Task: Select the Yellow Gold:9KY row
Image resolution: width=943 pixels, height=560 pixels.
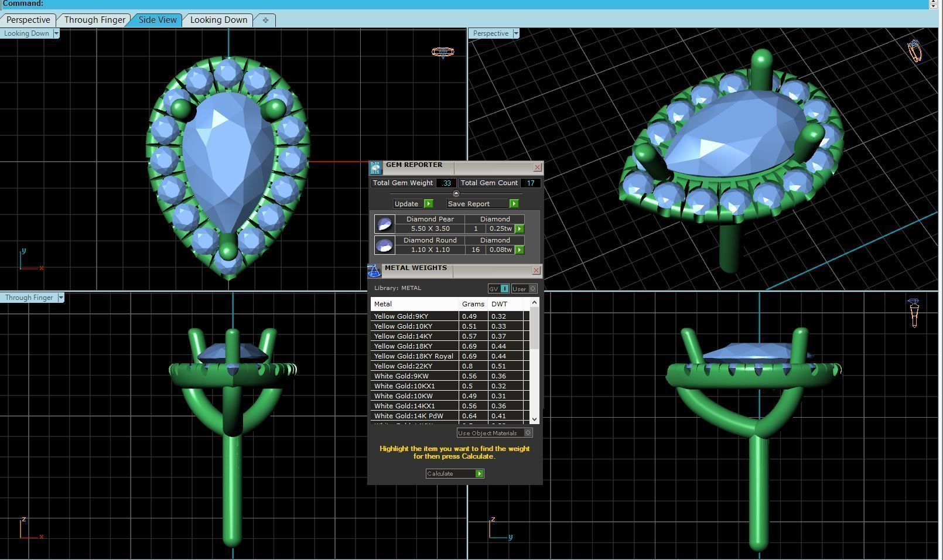Action: point(450,316)
